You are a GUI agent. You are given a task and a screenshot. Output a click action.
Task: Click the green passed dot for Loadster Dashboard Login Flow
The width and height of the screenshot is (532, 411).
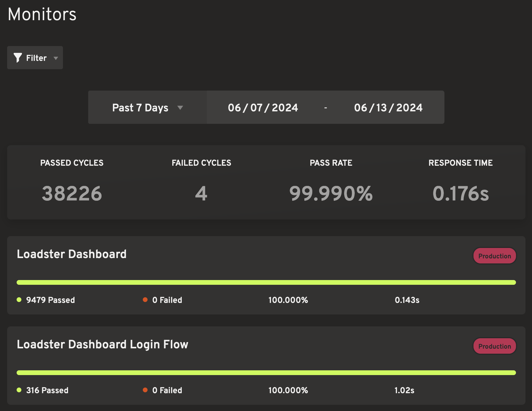[x=20, y=390]
